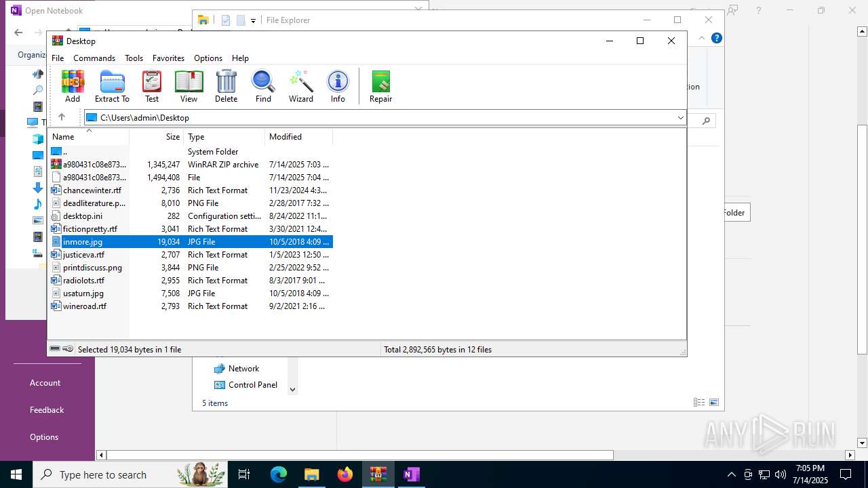The image size is (868, 488).
Task: Open File Explorer quick access toolbar dropdown
Action: point(253,20)
